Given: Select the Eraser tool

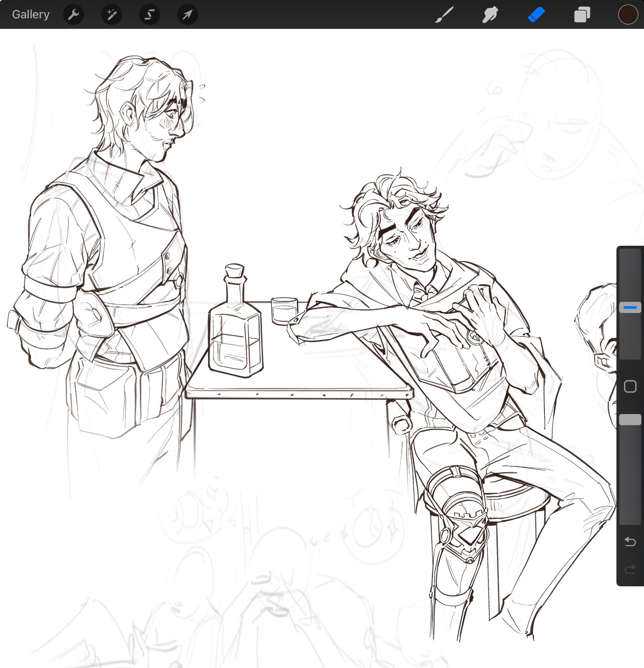Looking at the screenshot, I should 536,15.
